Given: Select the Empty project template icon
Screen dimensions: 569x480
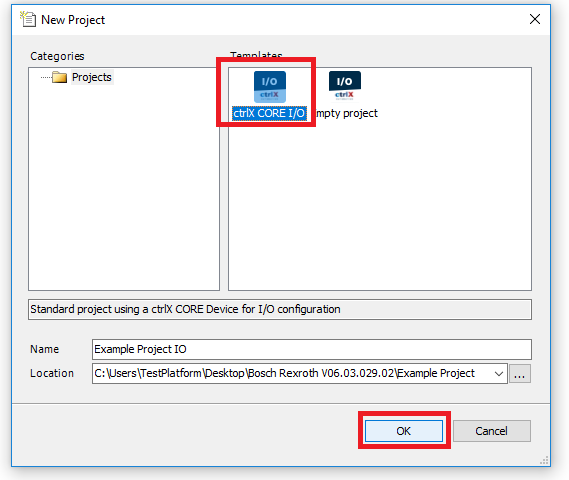Looking at the screenshot, I should pos(345,86).
